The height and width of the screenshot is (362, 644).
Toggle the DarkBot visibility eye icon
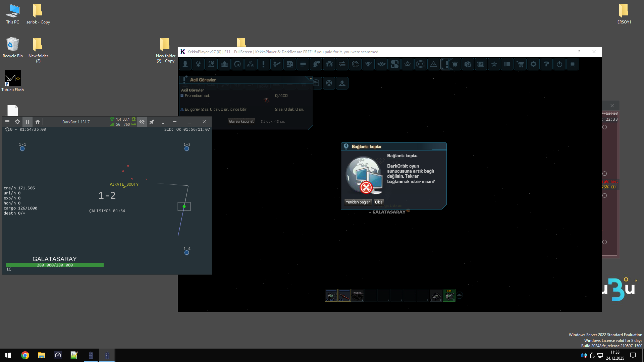click(142, 122)
